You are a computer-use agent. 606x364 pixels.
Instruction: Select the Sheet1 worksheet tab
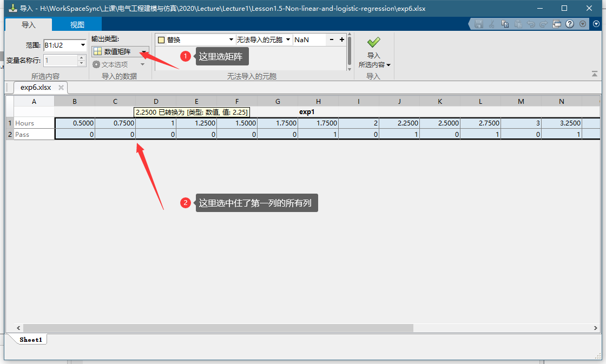pyautogui.click(x=31, y=340)
